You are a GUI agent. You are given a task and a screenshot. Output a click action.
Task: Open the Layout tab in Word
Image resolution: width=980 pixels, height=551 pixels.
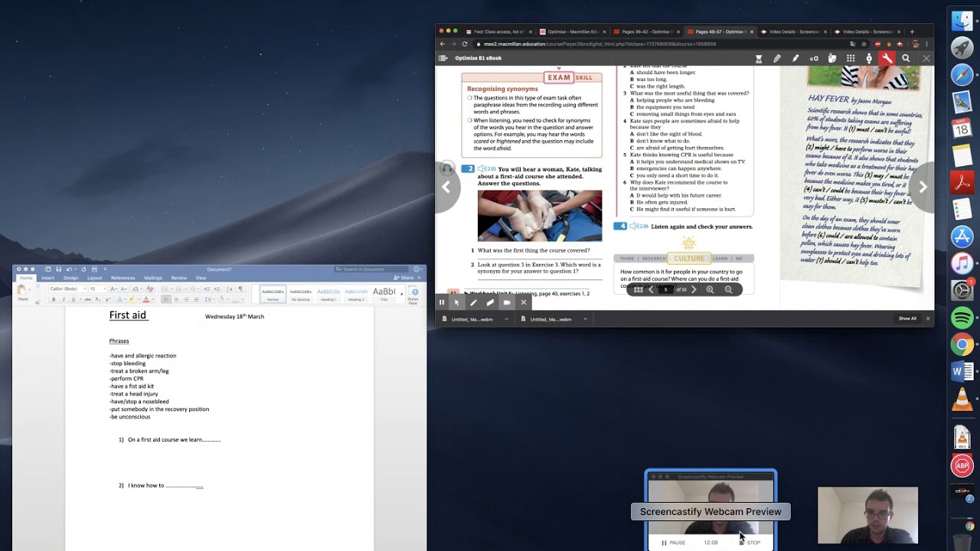94,278
